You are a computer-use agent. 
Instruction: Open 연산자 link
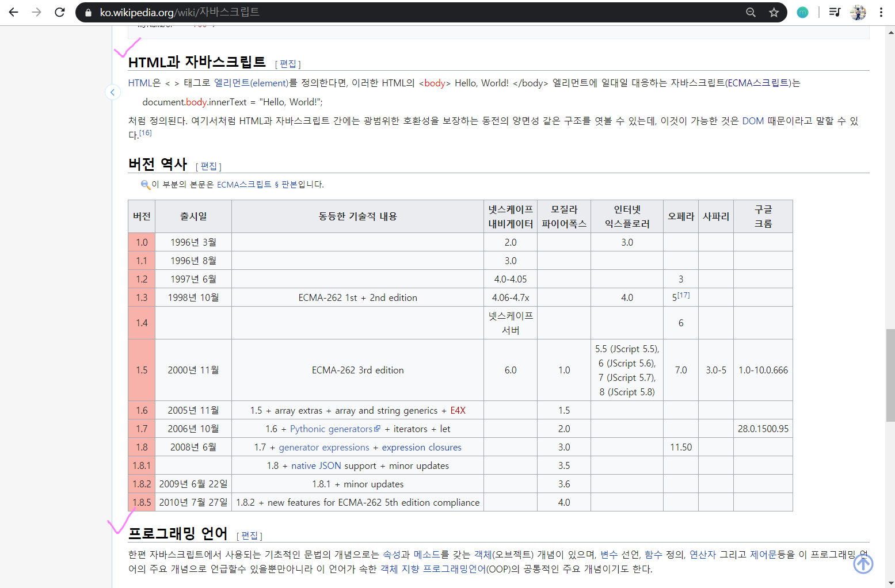(x=703, y=554)
